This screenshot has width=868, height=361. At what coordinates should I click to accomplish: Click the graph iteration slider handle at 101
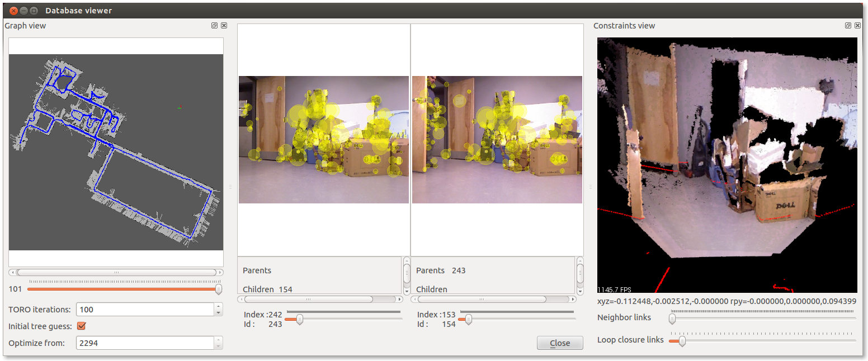[x=219, y=289]
